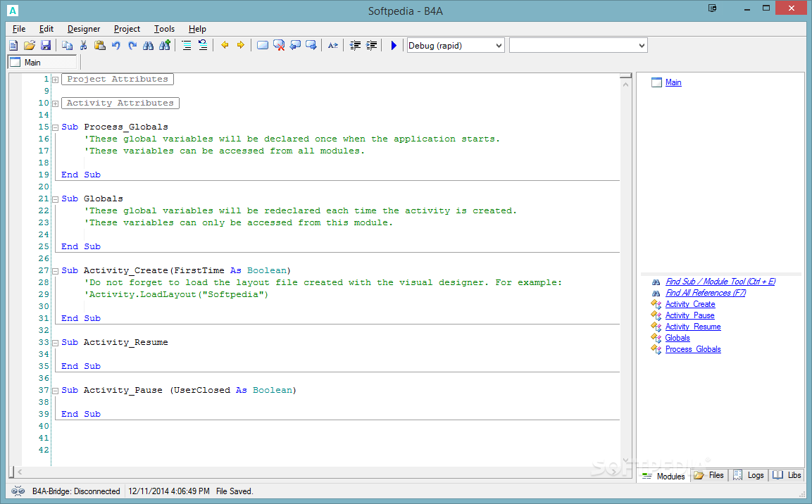
Task: Decrease indent of the selected lines
Action: (x=355, y=46)
